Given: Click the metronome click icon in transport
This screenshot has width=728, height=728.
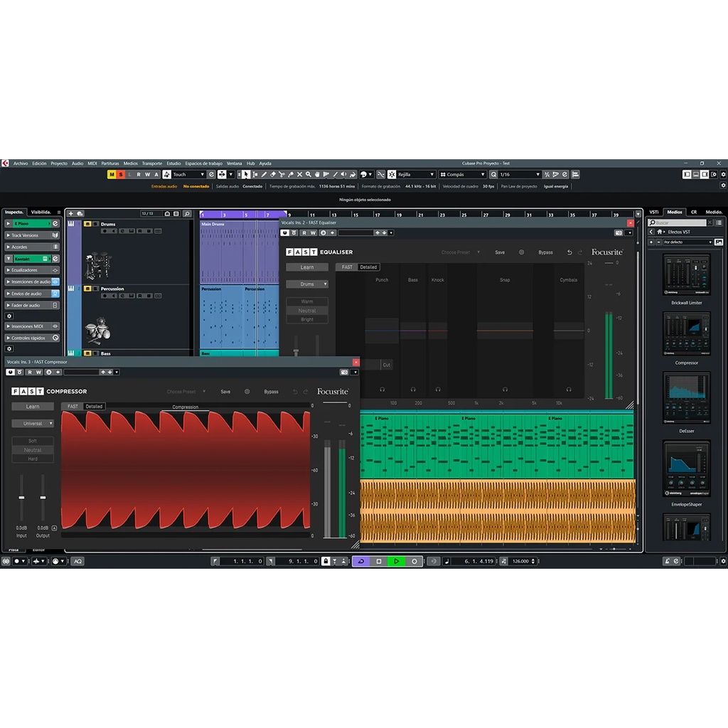Looking at the screenshot, I should 667,562.
